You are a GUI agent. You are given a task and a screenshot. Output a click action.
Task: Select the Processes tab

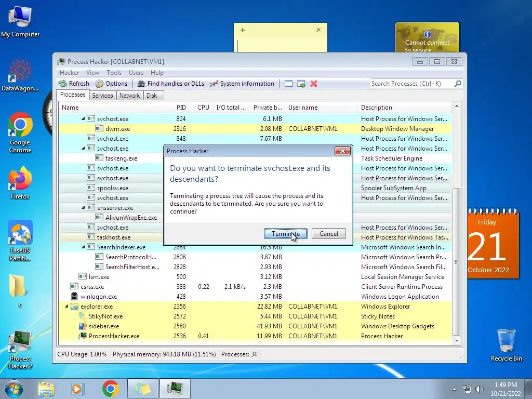point(73,95)
